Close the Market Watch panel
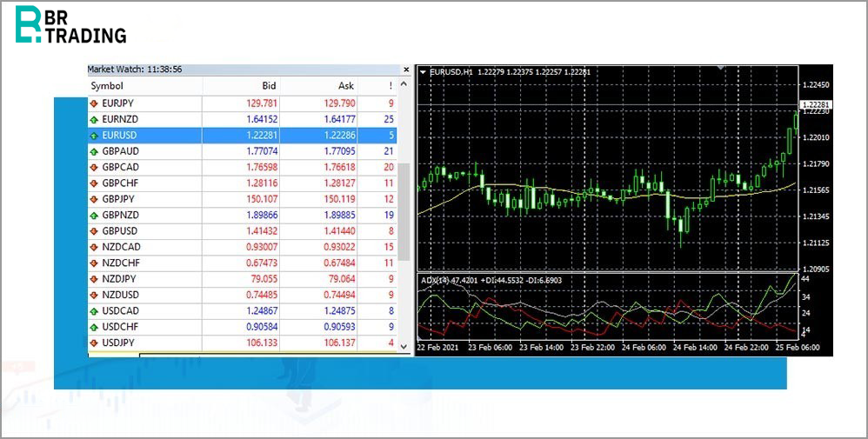The height and width of the screenshot is (439, 868). point(405,70)
